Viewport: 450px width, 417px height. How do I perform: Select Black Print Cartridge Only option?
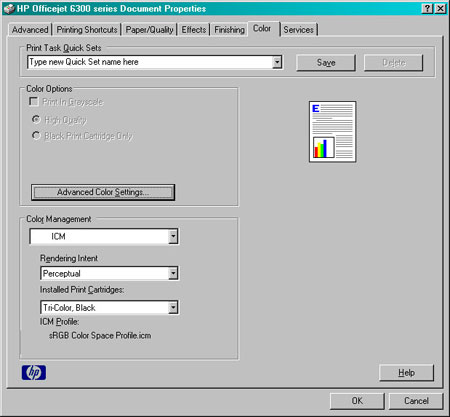tap(36, 135)
